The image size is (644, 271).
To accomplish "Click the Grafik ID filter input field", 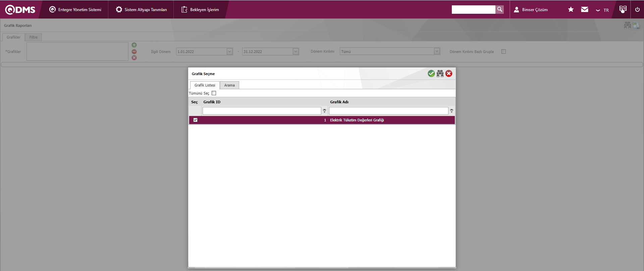I will [262, 111].
